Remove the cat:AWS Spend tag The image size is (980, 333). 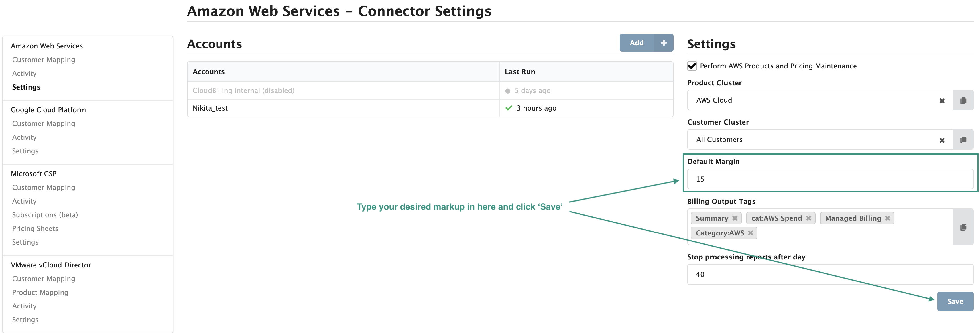(x=808, y=218)
